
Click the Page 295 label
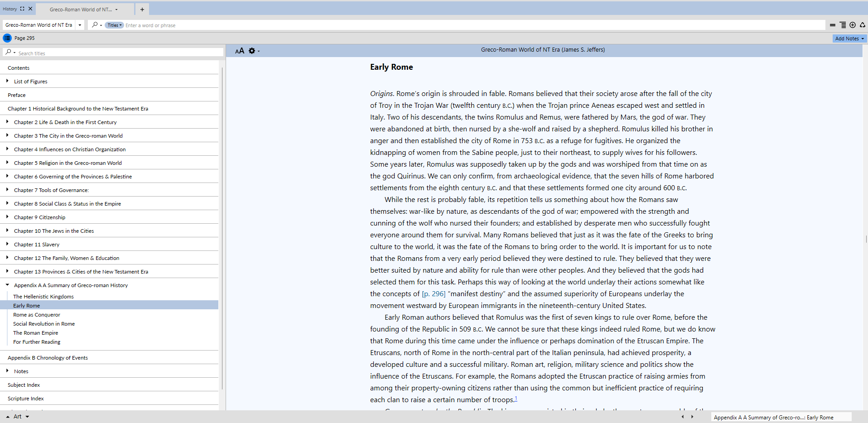click(24, 38)
